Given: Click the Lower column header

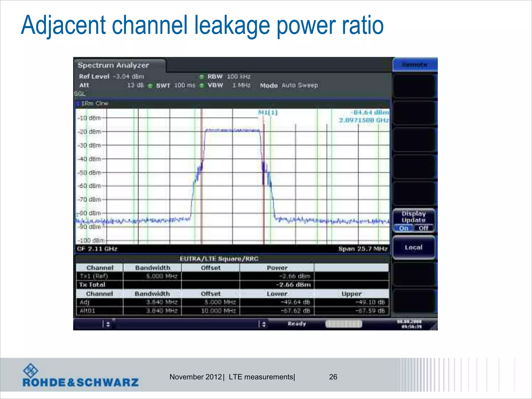Looking at the screenshot, I should [x=277, y=294].
